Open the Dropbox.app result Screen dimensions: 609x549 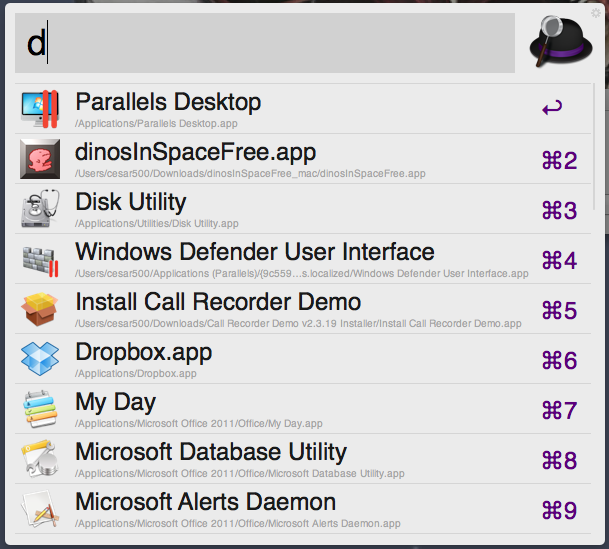[303, 359]
